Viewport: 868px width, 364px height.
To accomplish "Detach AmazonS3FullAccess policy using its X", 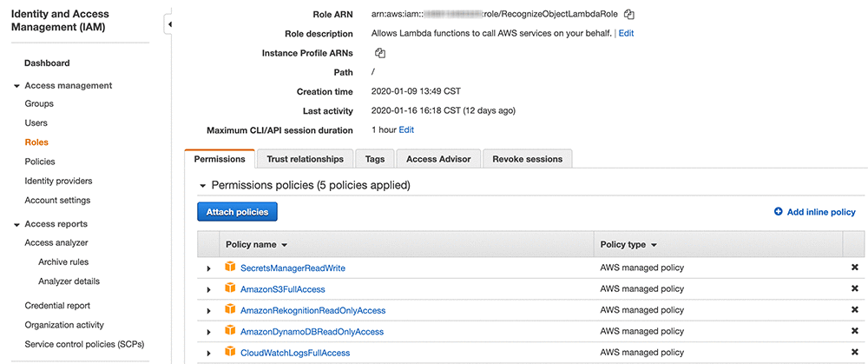I will click(855, 288).
